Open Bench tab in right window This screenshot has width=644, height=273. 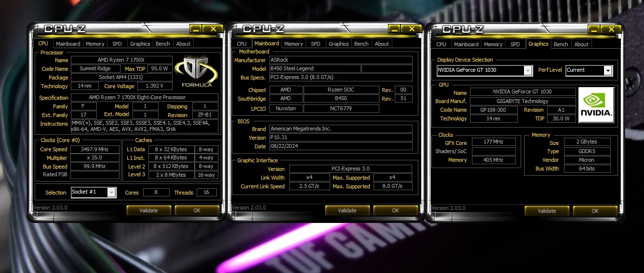coord(561,44)
